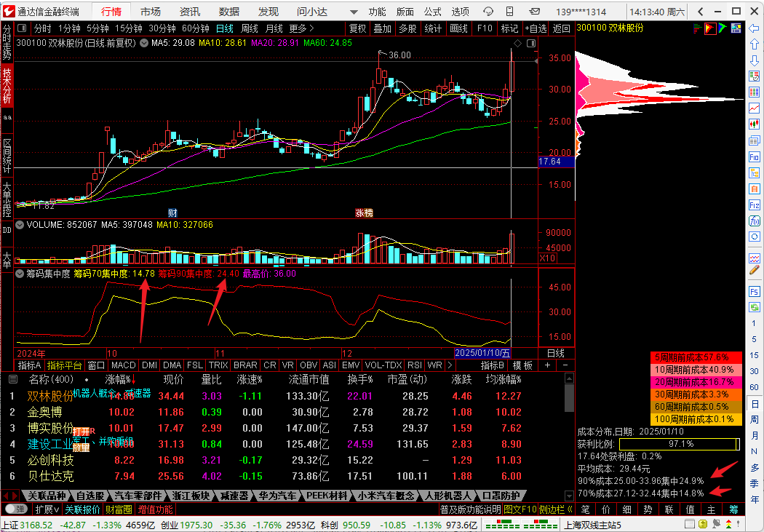Select the red-yellow flame chip view icon
Viewport: 764px width, 532px height.
coord(710,28)
